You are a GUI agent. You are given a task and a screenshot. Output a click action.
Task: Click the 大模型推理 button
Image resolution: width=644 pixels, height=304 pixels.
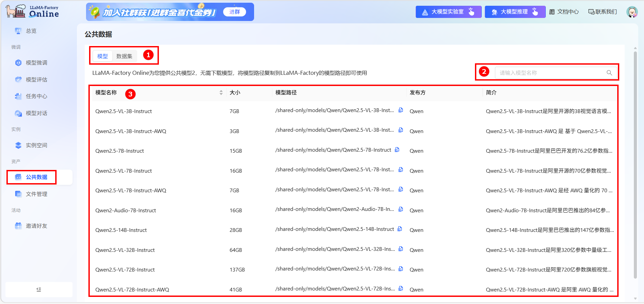pyautogui.click(x=515, y=12)
